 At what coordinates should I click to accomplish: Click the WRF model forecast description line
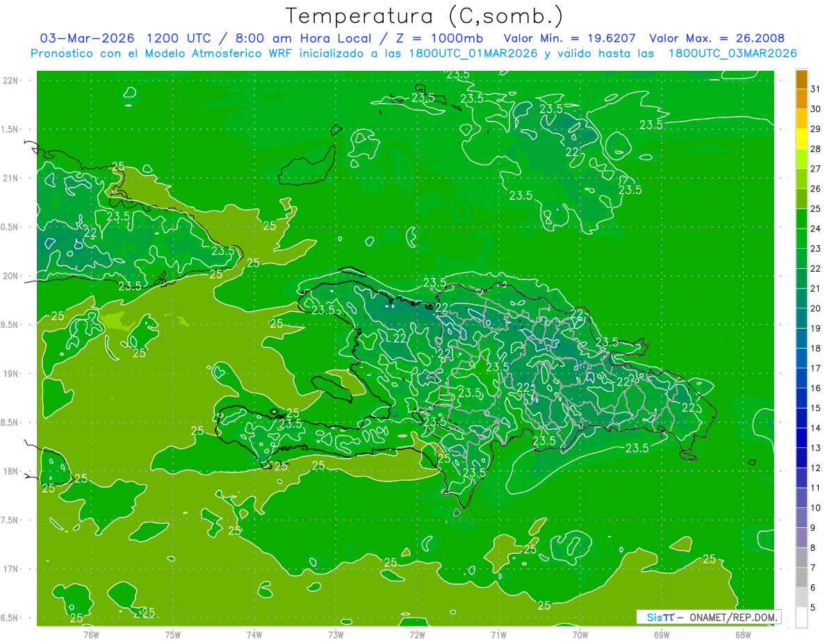414,53
